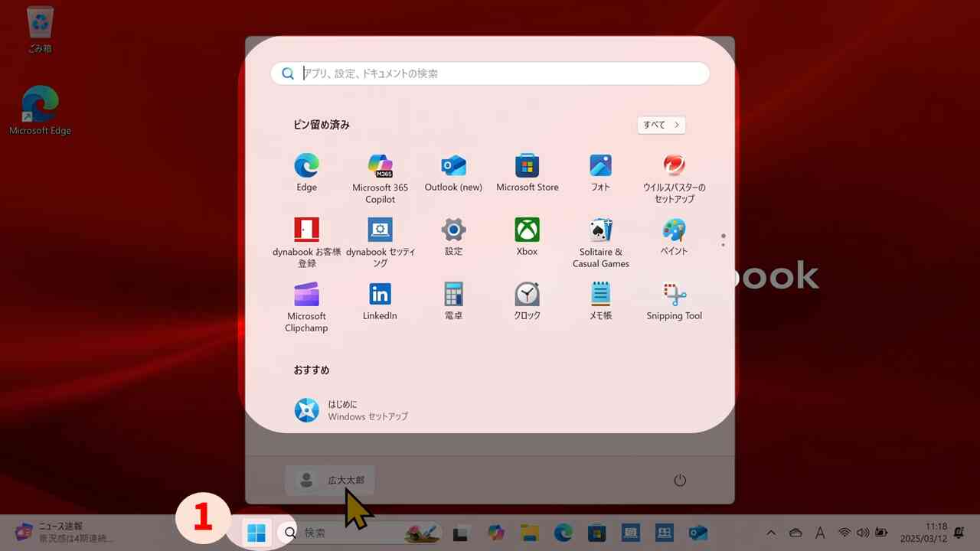Screen dimensions: 980x551
Task: Open the メモ帳 app
Action: click(600, 302)
